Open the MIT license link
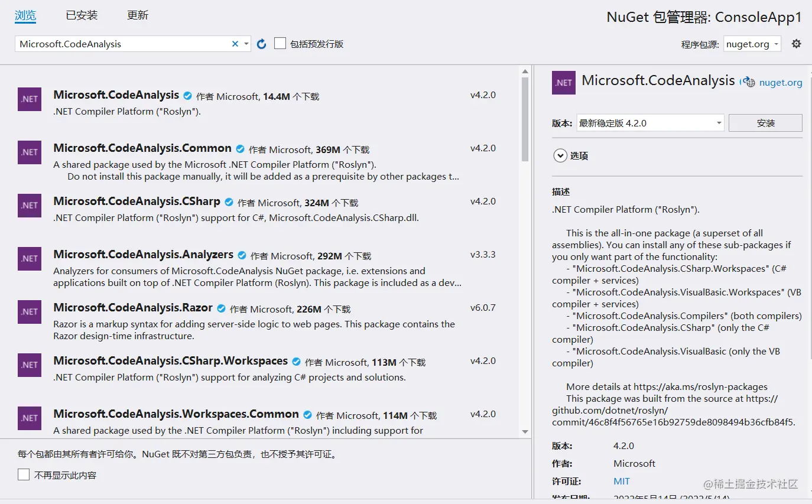 pyautogui.click(x=622, y=481)
